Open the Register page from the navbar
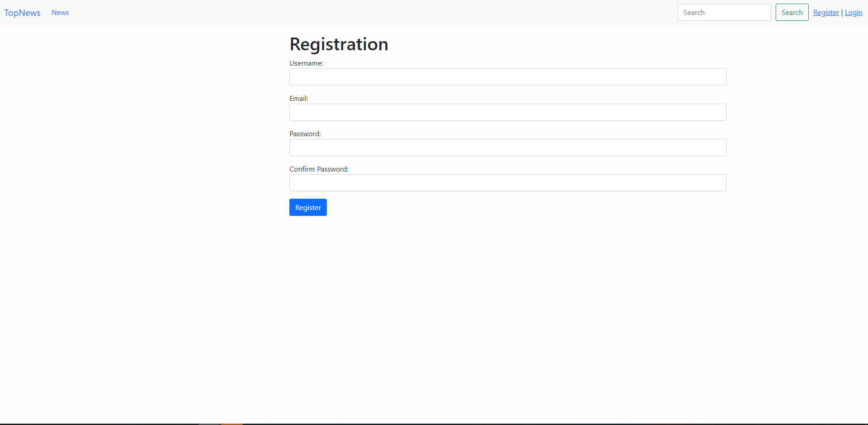This screenshot has height=425, width=868. point(826,12)
